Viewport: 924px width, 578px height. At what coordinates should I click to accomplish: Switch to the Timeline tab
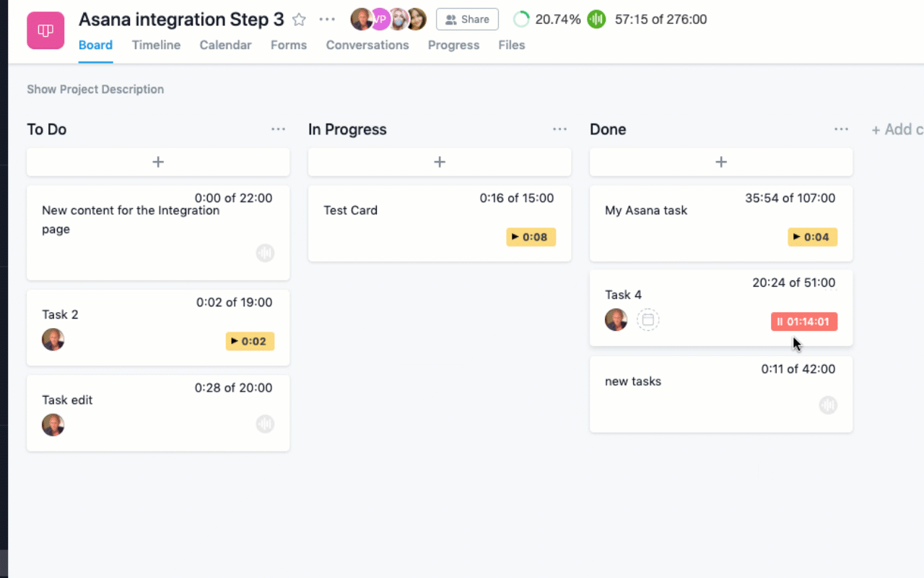[156, 45]
